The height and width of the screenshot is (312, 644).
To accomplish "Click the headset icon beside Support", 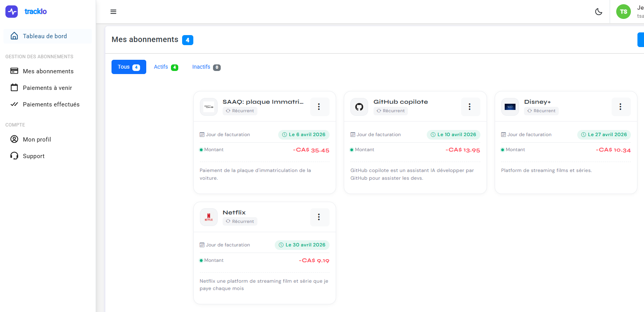I will (14, 156).
